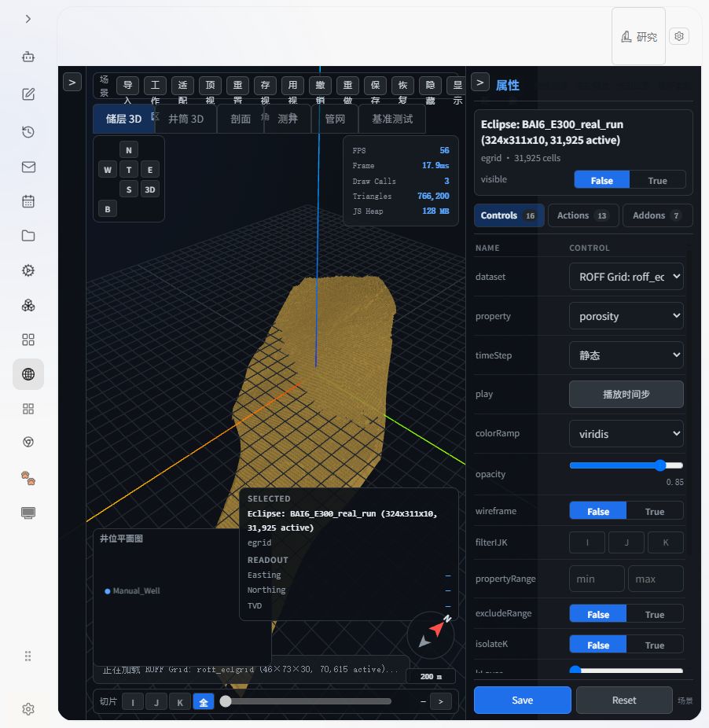Image resolution: width=709 pixels, height=728 pixels.
Task: Open the calendar sidebar icon
Action: tap(28, 201)
